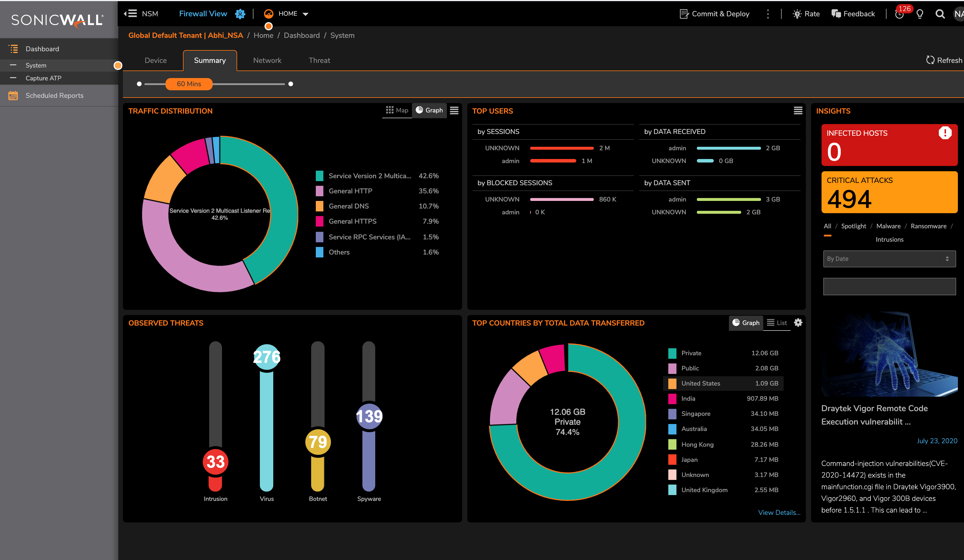This screenshot has height=560, width=964.
Task: Click the United States country row
Action: coord(723,383)
